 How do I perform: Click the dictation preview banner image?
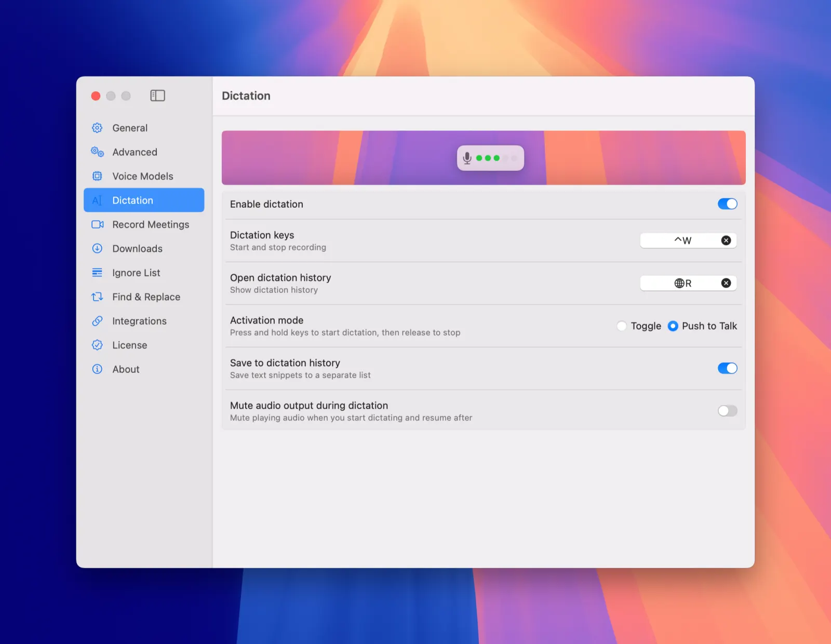click(x=484, y=158)
